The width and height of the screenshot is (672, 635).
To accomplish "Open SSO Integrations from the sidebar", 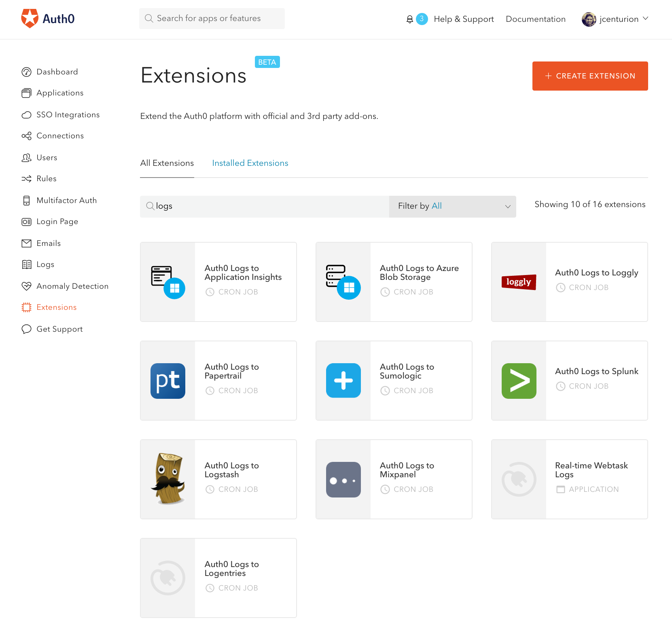I will pos(68,115).
